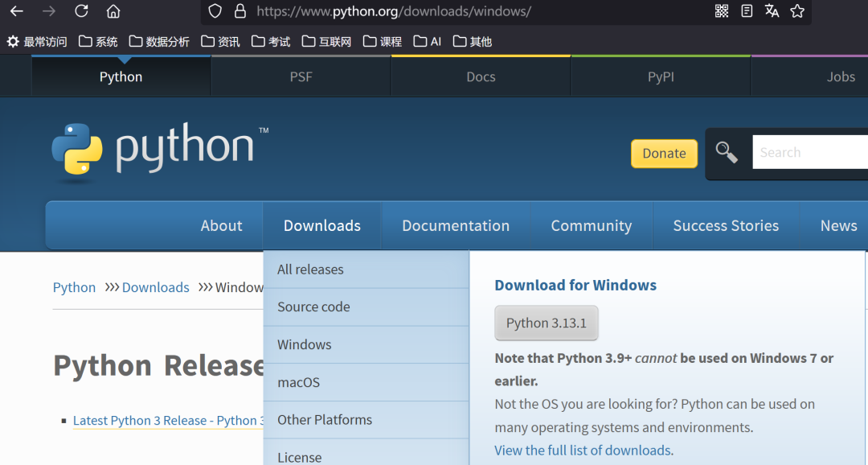Open the 数据分析 bookmark folder

(159, 42)
